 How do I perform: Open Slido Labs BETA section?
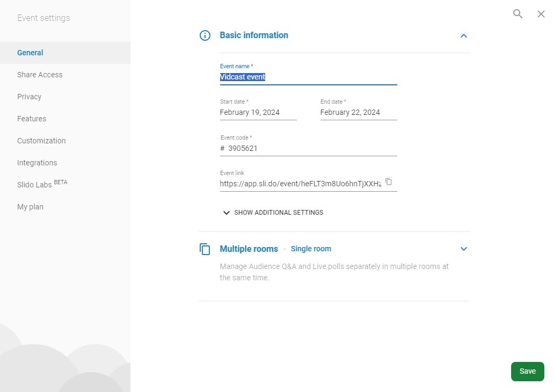click(65, 185)
